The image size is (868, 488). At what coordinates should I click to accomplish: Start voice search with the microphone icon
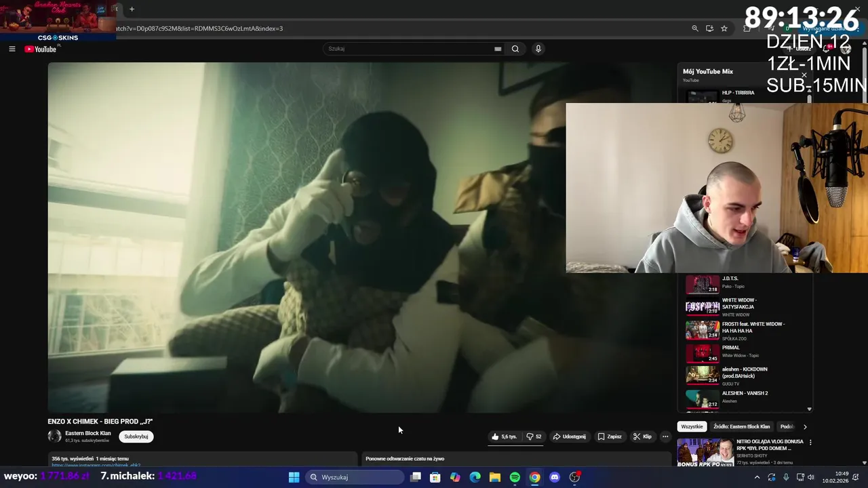click(x=538, y=49)
